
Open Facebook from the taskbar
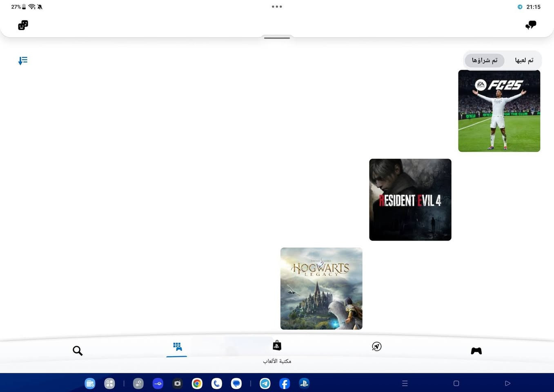[x=285, y=383]
